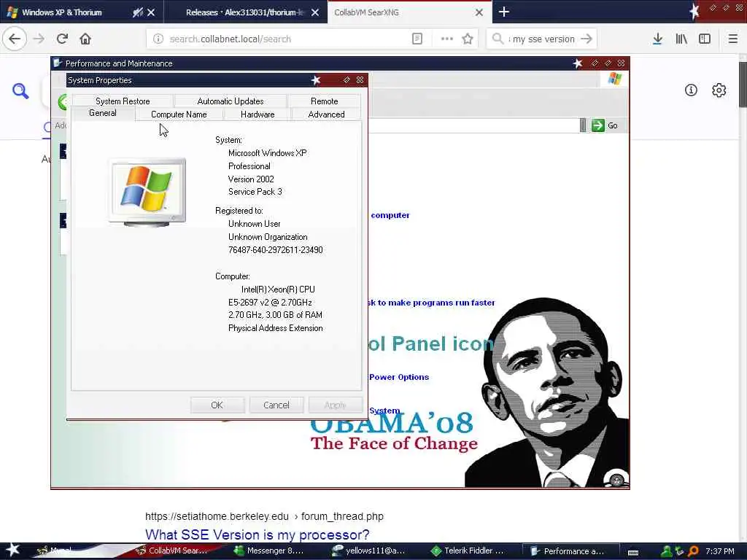Open the Advanced tab
This screenshot has height=560, width=747.
tap(326, 114)
